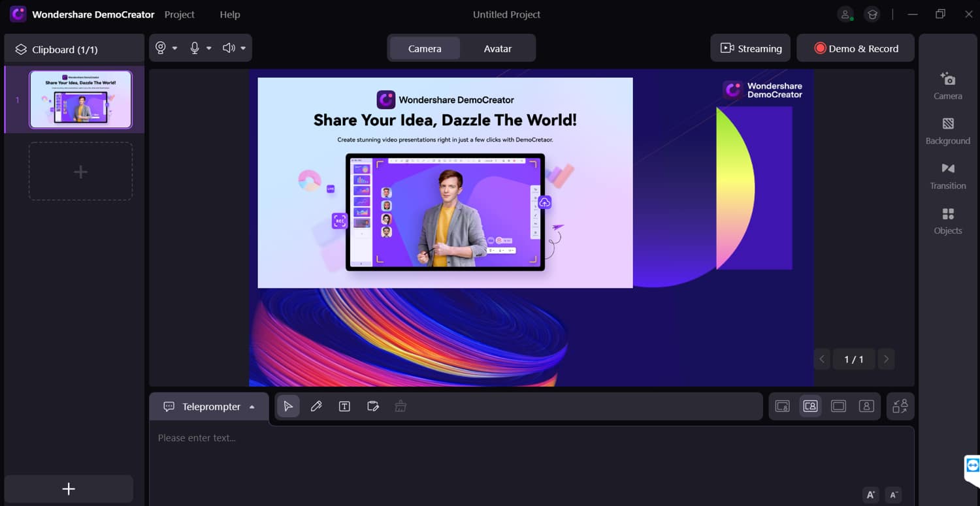The width and height of the screenshot is (980, 506).
Task: Select the text tool
Action: (344, 406)
